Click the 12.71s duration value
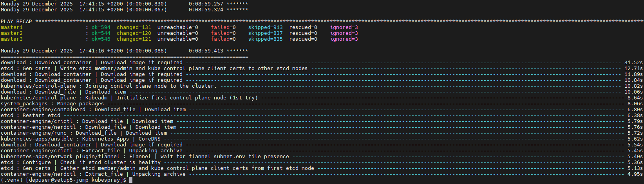This screenshot has height=184, width=644. pos(633,69)
